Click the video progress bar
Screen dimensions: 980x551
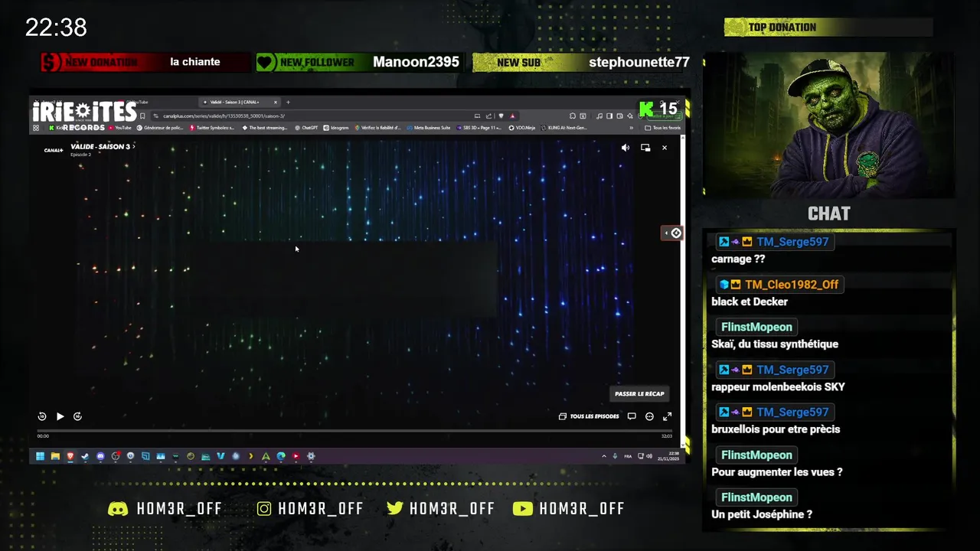coord(354,430)
